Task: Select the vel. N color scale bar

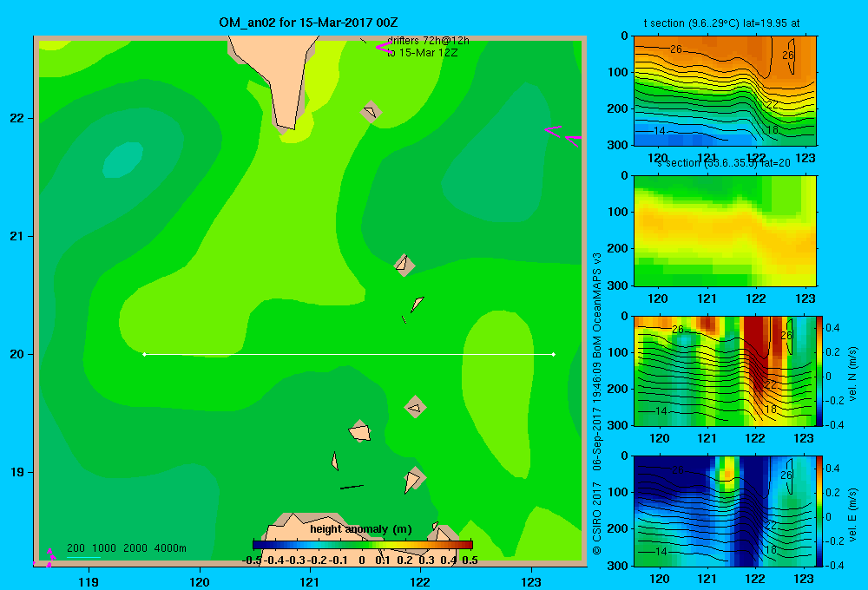Action: tap(820, 370)
